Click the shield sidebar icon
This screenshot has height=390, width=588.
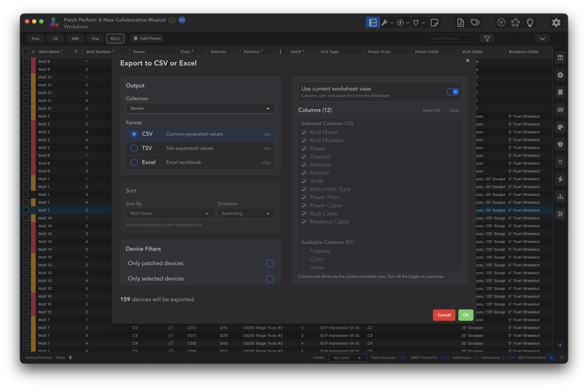(x=560, y=144)
